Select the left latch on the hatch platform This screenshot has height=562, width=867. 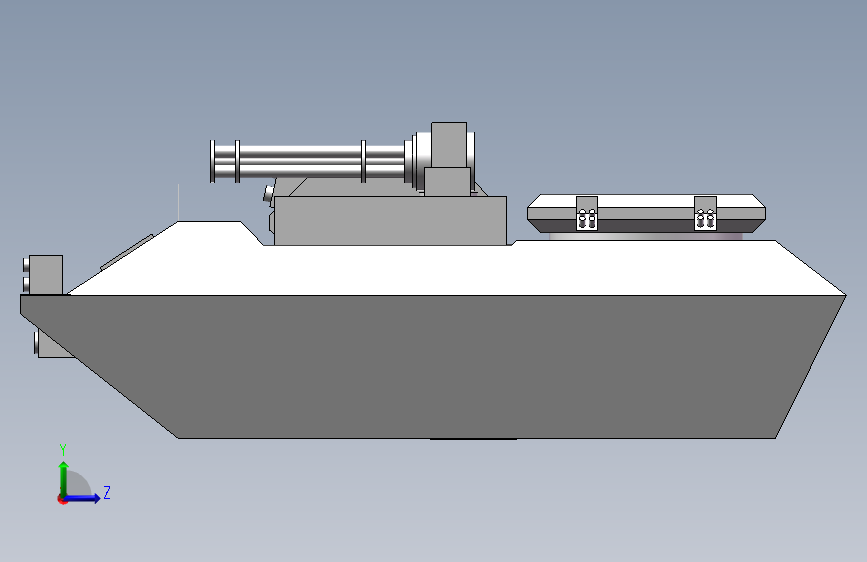point(587,213)
